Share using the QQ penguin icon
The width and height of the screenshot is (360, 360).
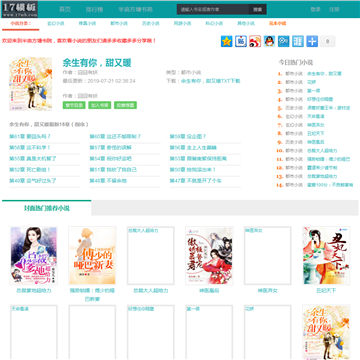pos(269,41)
